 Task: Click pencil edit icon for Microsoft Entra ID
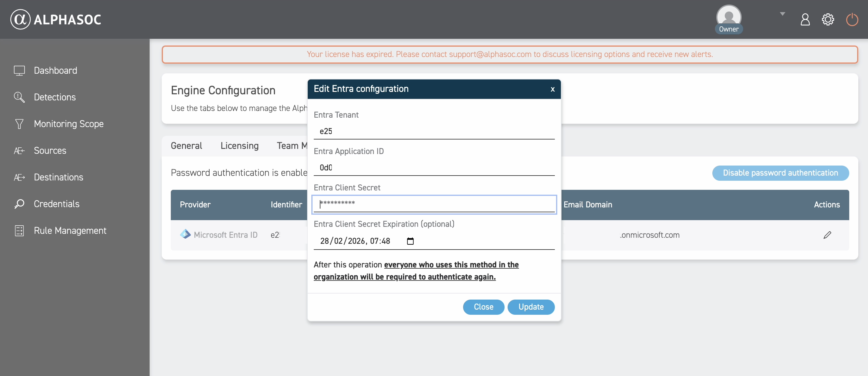[x=827, y=235]
